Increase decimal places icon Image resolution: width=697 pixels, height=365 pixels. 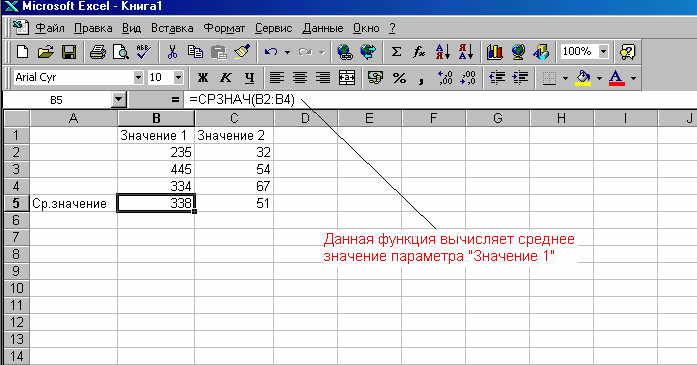click(x=445, y=78)
